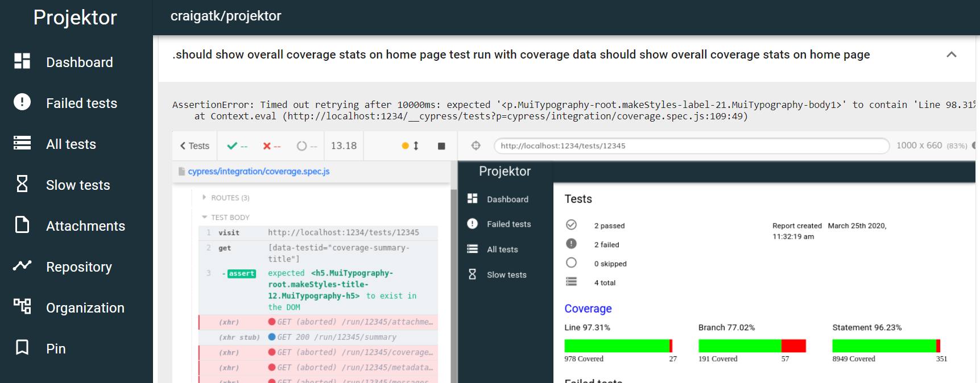Screen dimensions: 980x383
Task: Click the Cypress URL field
Action: coord(692,146)
